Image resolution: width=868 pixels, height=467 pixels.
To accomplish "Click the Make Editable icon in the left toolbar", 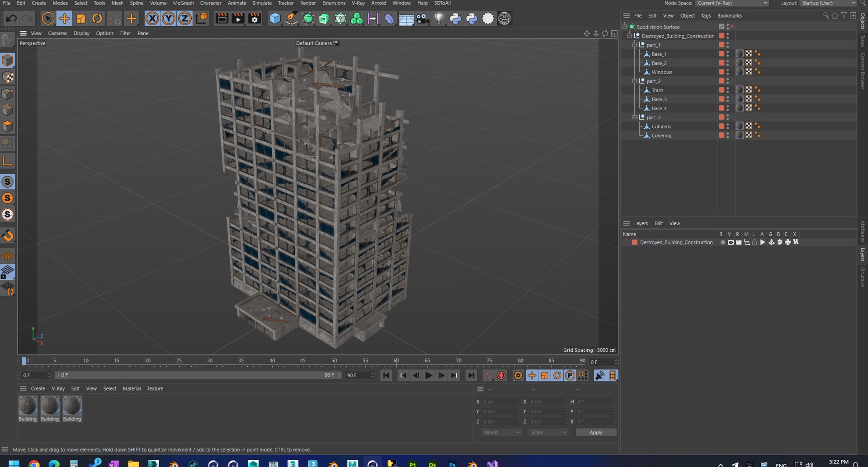I will [x=8, y=40].
